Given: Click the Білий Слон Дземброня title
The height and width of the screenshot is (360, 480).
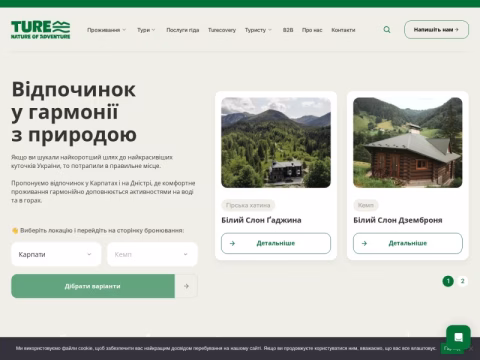Looking at the screenshot, I should (398, 220).
